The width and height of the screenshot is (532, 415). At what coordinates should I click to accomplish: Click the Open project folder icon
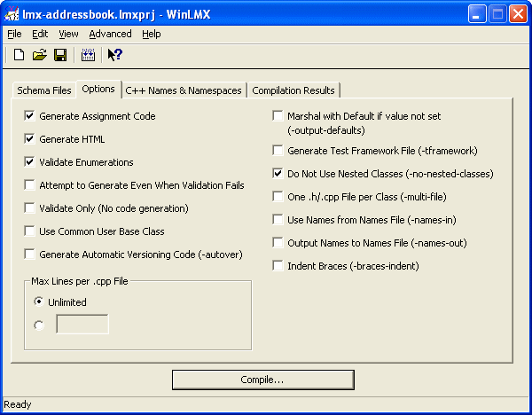[x=40, y=55]
